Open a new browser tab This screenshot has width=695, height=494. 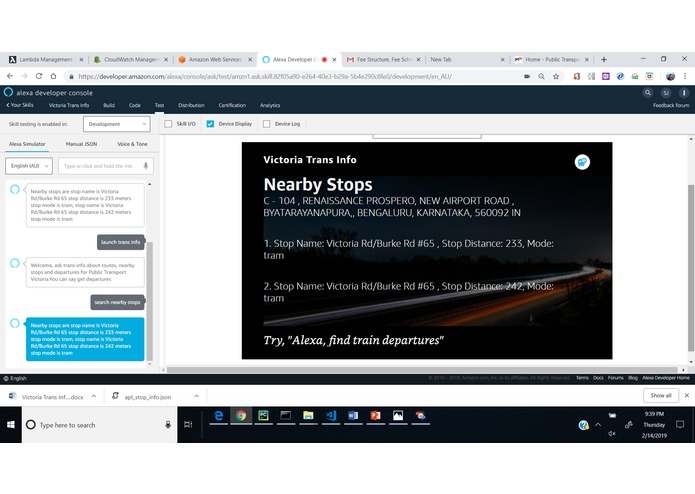pos(604,59)
